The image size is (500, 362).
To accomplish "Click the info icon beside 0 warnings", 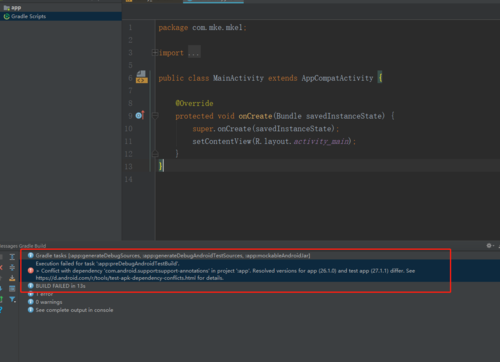I will pos(31,302).
